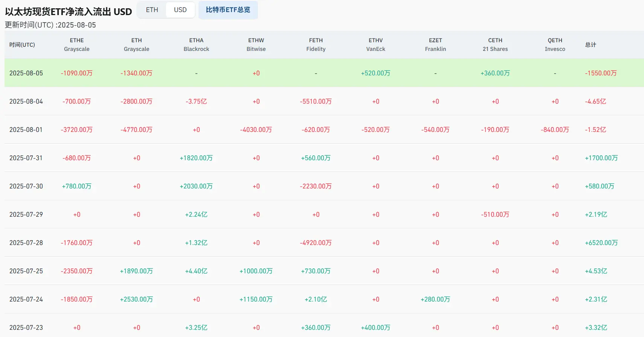
Task: Click the EZET Franklin column header
Action: [x=435, y=44]
